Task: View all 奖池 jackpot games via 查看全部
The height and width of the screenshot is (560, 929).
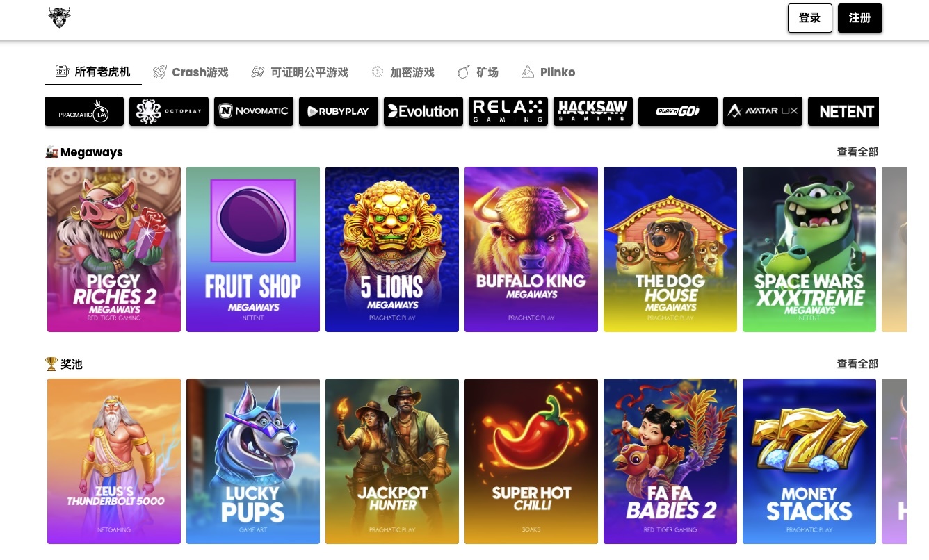Action: click(x=857, y=364)
